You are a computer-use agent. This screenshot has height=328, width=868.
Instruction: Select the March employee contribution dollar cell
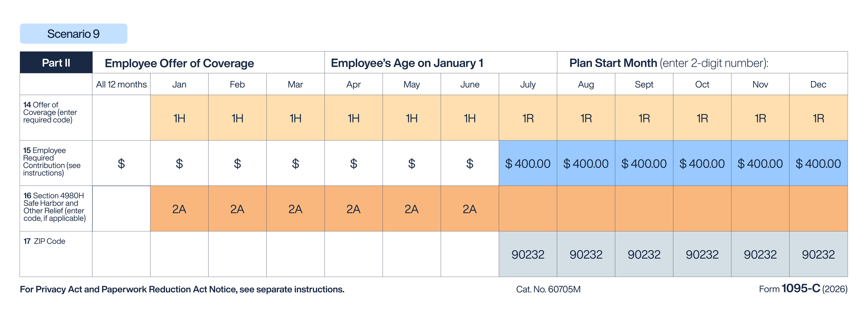pyautogui.click(x=295, y=163)
